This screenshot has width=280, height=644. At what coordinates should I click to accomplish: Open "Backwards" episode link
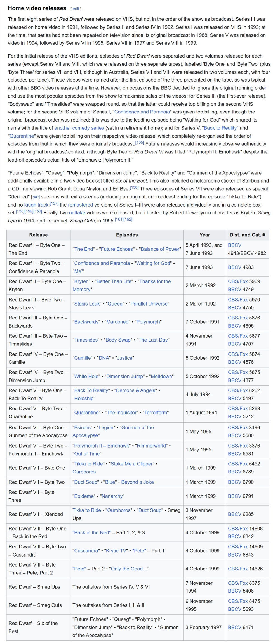(86, 322)
